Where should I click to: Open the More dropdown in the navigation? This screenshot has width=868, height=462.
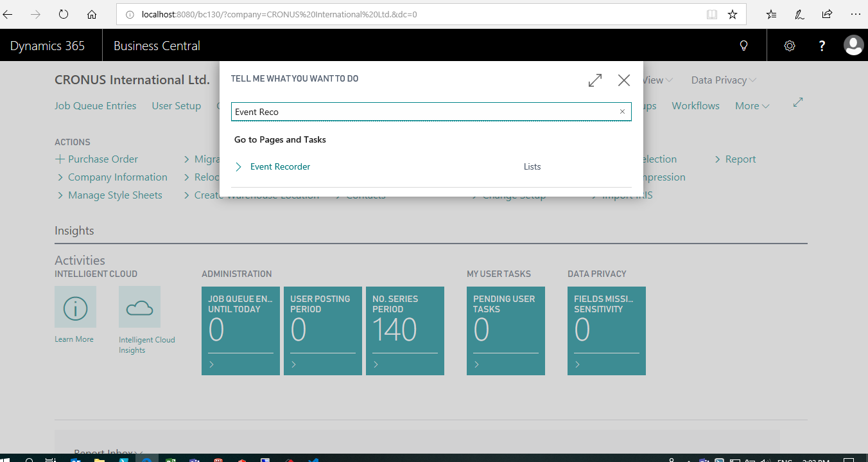[x=751, y=105]
